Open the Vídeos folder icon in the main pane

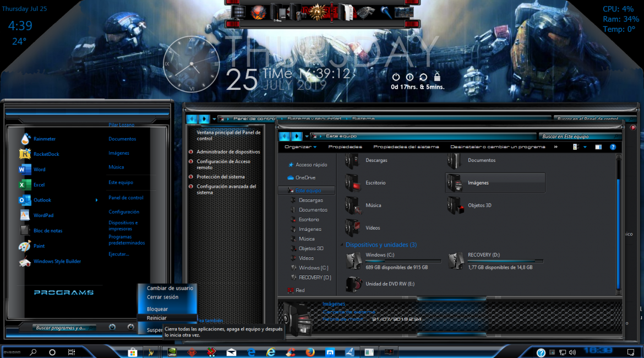point(353,227)
